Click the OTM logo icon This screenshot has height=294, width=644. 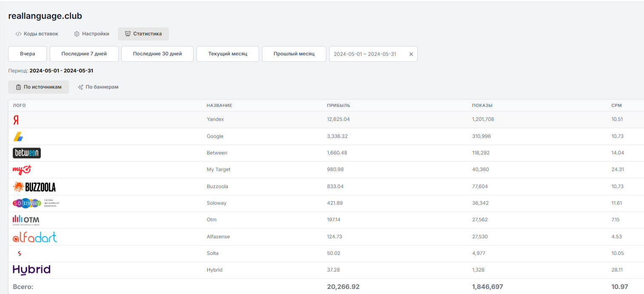26,220
